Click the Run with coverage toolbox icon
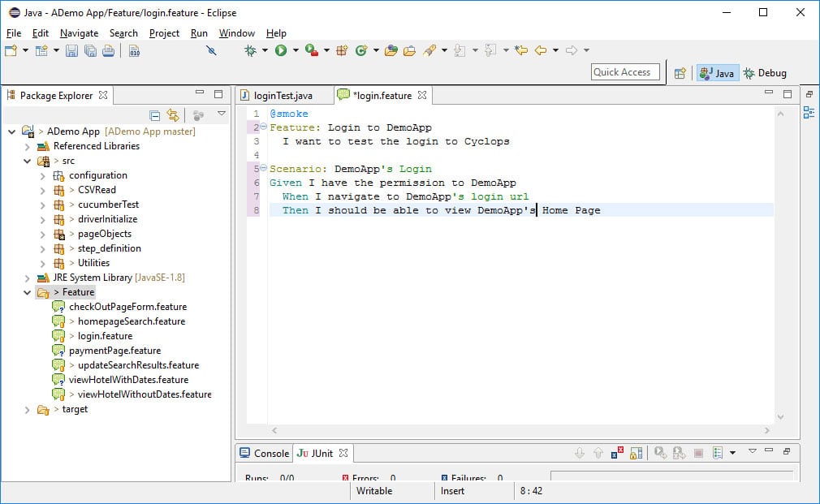 pyautogui.click(x=312, y=50)
